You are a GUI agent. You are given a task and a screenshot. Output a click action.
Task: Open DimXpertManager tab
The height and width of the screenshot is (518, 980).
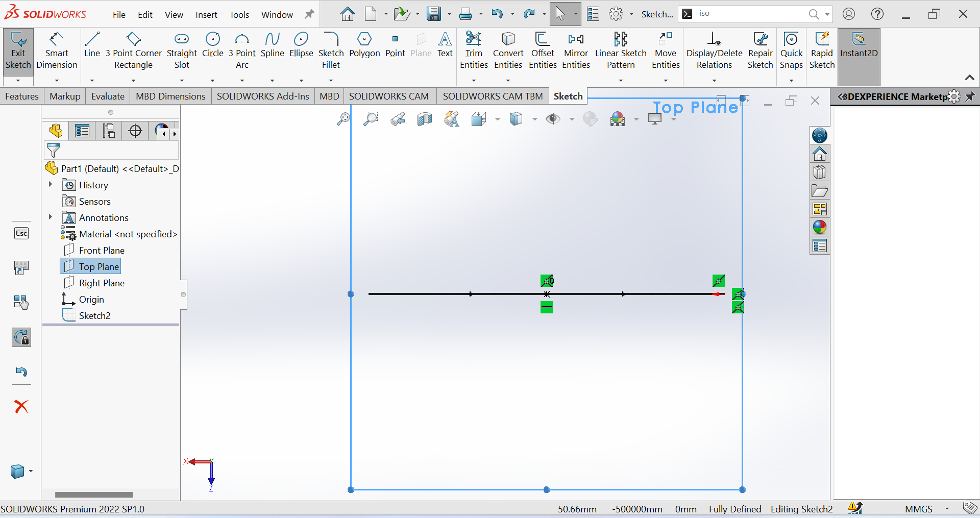pos(135,131)
